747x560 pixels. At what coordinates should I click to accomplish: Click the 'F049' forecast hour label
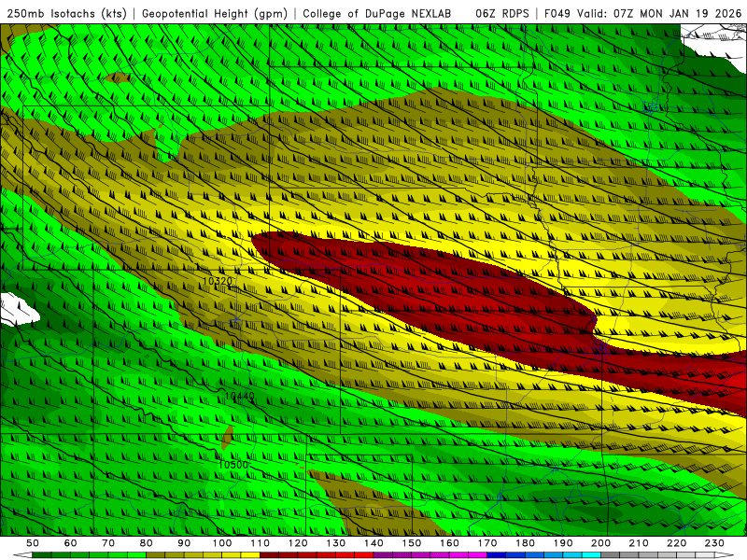(x=557, y=13)
